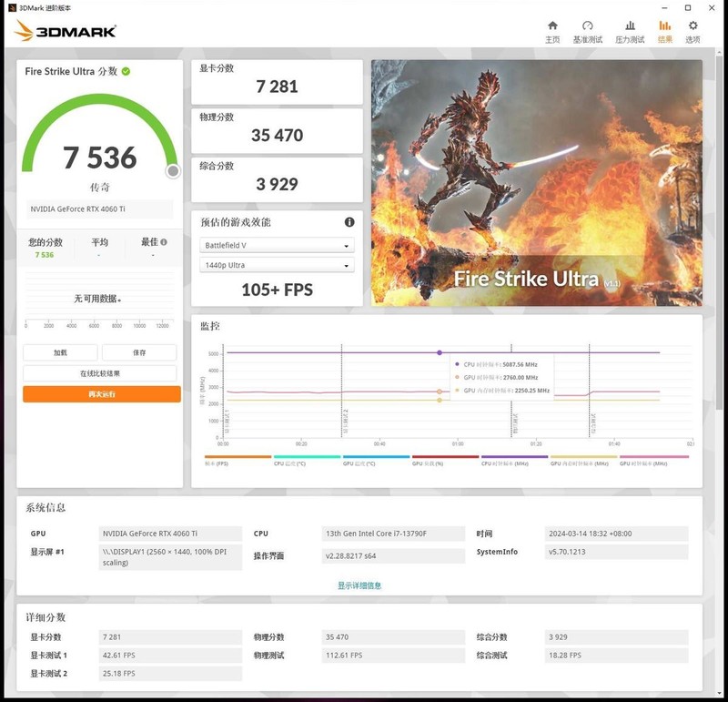Screen dimensions: 728x702
Task: Click the benchmark gauge icon
Action: tap(587, 25)
